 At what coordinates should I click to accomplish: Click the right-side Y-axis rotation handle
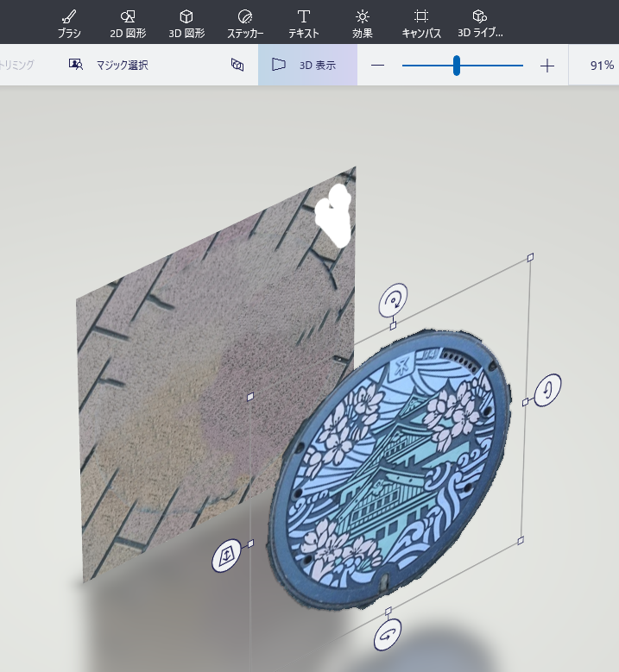click(x=548, y=390)
